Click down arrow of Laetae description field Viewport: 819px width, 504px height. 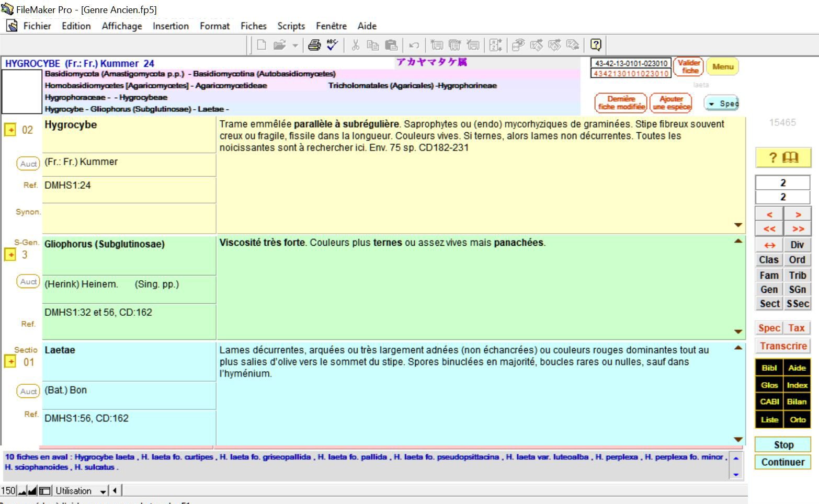pos(738,440)
